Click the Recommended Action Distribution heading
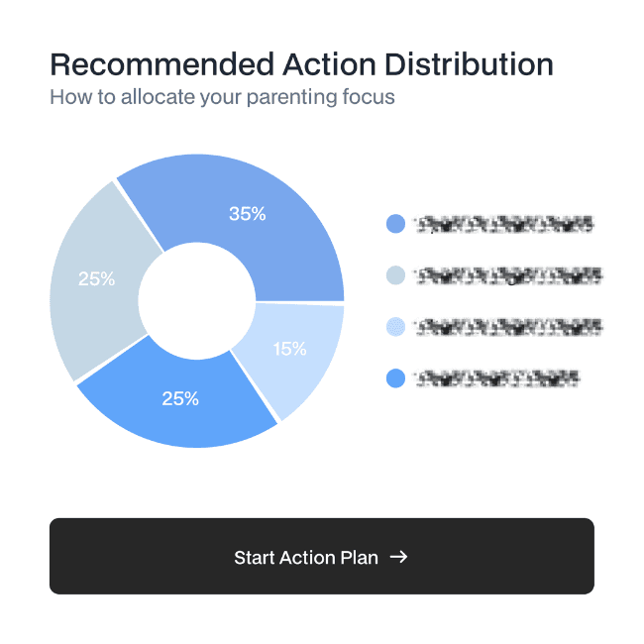This screenshot has height=644, width=644. (x=301, y=64)
